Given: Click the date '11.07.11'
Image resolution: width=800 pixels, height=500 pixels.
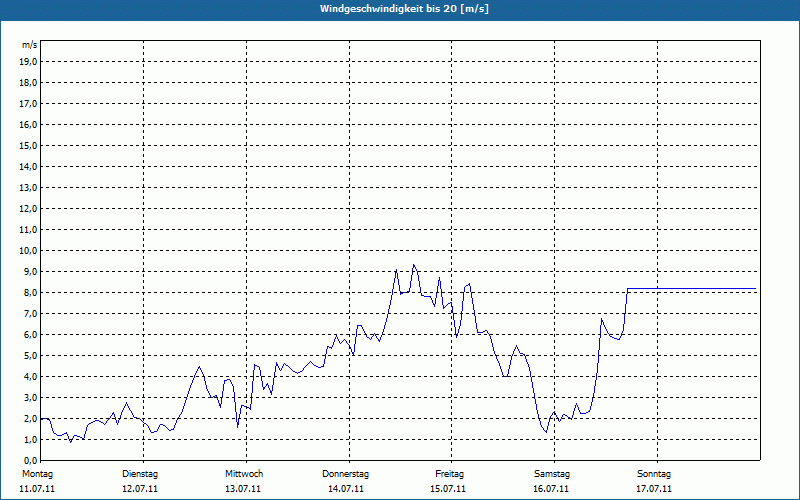Looking at the screenshot, I should pos(37,489).
